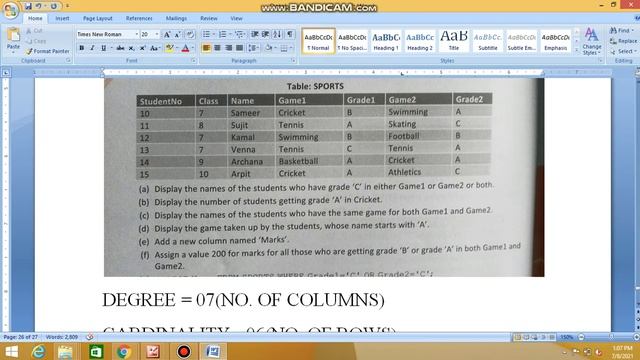Image resolution: width=640 pixels, height=360 pixels.
Task: Toggle Show/Hide paragraph marks
Action: point(289,35)
